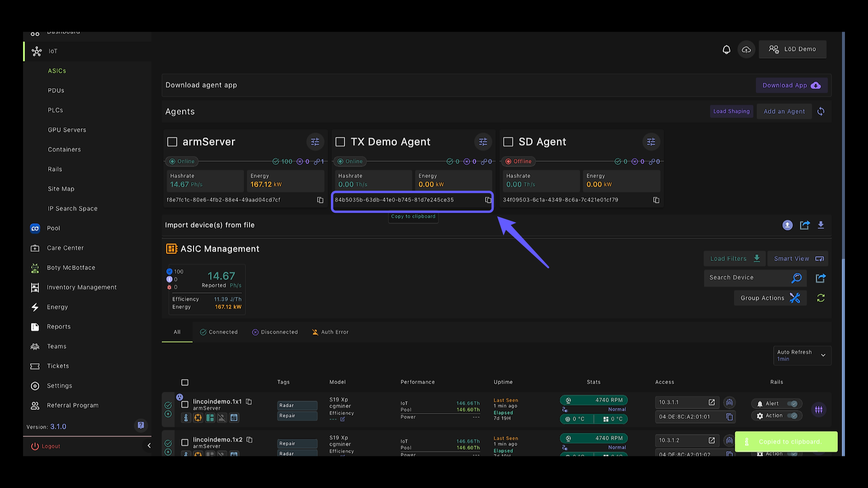Switch to Smart View
The height and width of the screenshot is (488, 868).
[798, 258]
